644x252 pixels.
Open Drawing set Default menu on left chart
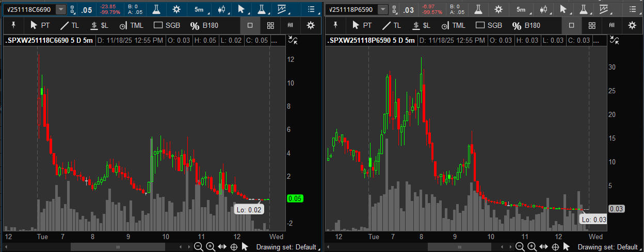[286, 247]
